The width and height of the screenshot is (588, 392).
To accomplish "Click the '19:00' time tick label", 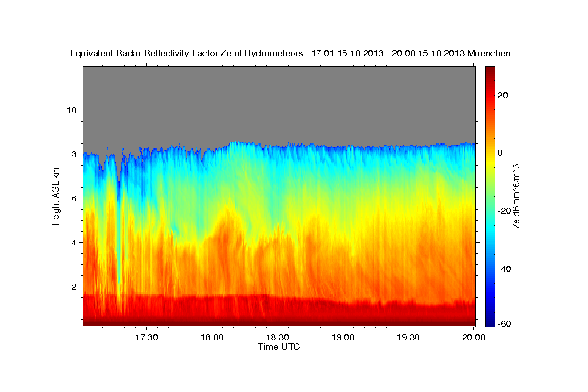I will (343, 337).
